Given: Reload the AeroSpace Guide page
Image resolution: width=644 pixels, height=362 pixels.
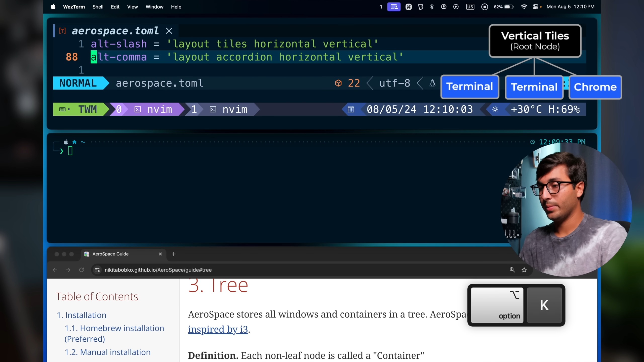Looking at the screenshot, I should pyautogui.click(x=82, y=270).
